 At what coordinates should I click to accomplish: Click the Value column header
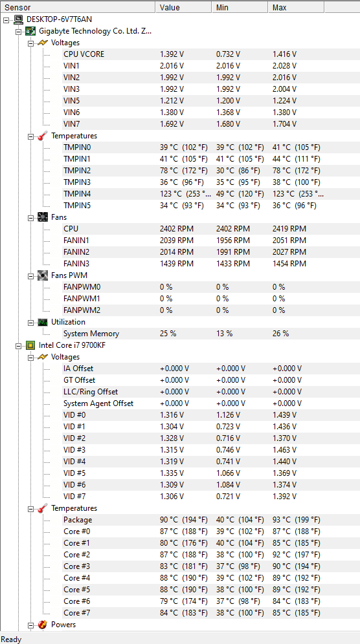click(184, 7)
